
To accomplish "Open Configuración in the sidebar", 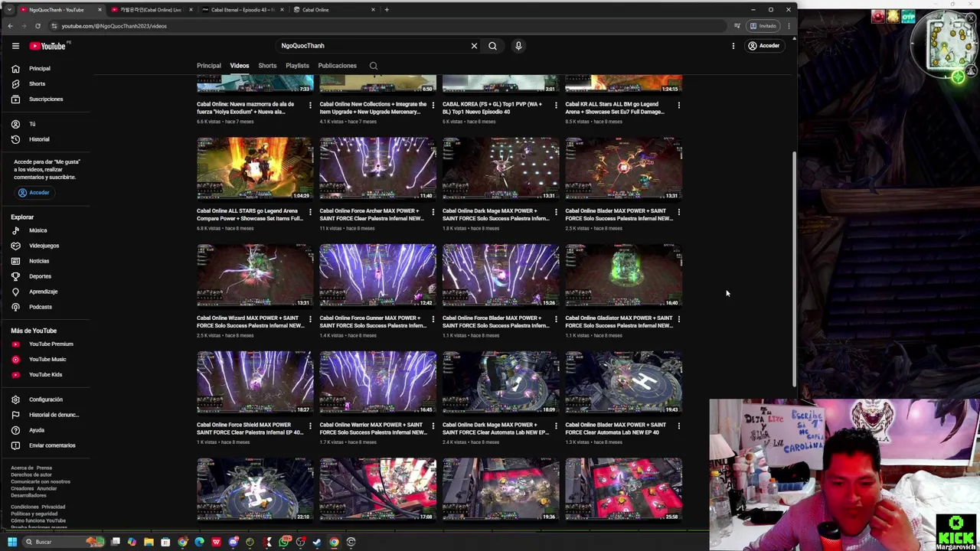I will [46, 399].
